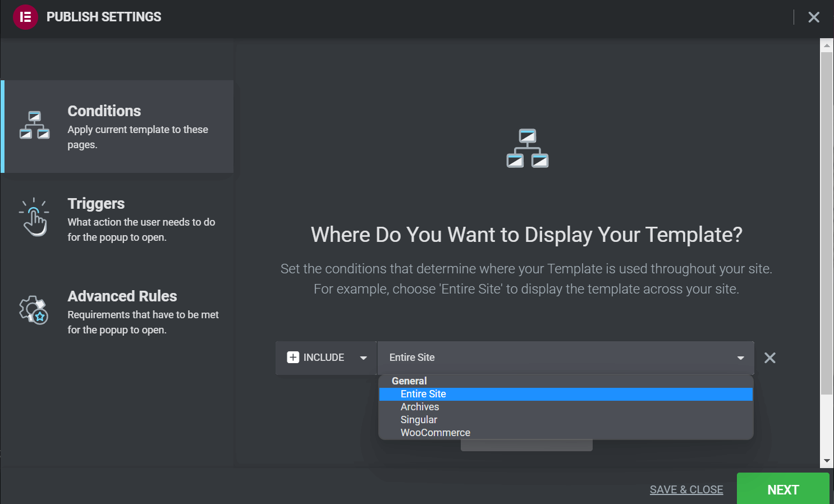Click the plus icon inside INCLUDE button

(x=294, y=358)
